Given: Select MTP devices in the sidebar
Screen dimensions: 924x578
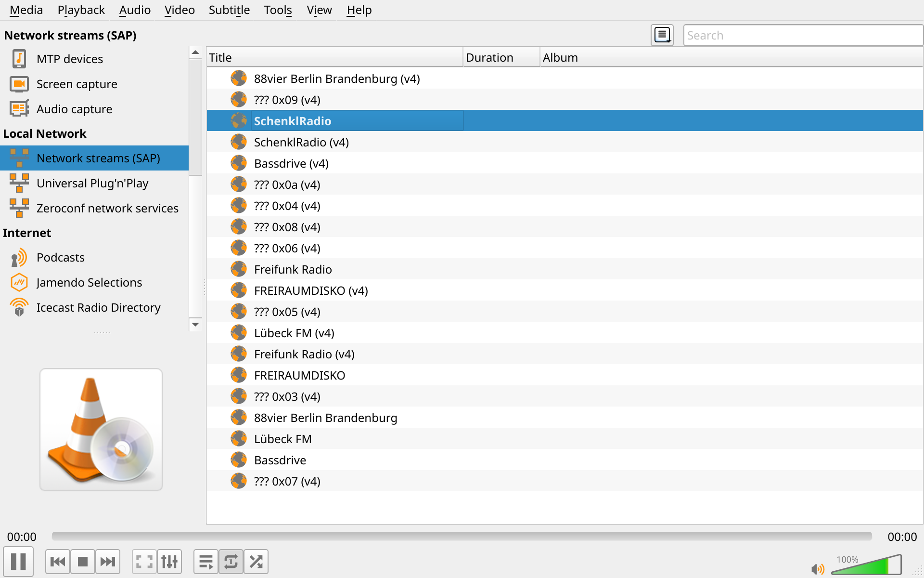Looking at the screenshot, I should point(94,59).
